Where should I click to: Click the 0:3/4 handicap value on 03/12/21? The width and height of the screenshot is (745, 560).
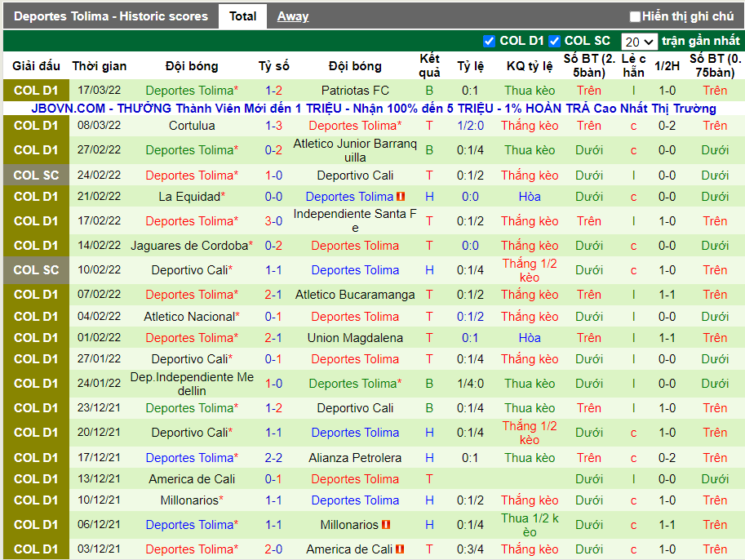click(470, 549)
